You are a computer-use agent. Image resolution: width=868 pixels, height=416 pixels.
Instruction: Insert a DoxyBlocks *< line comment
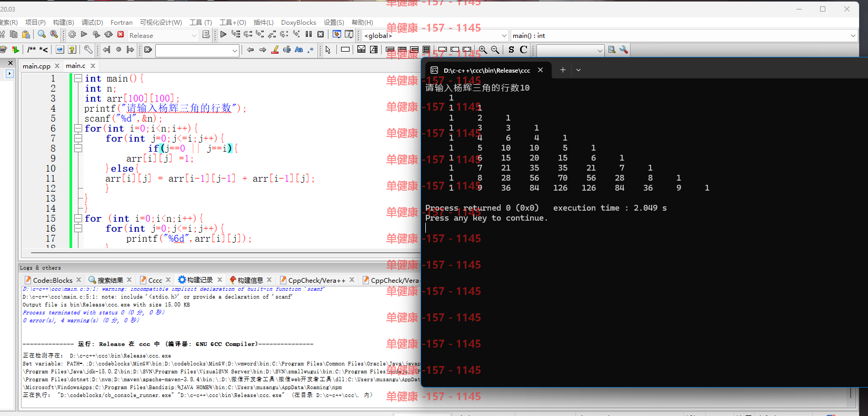(x=44, y=49)
